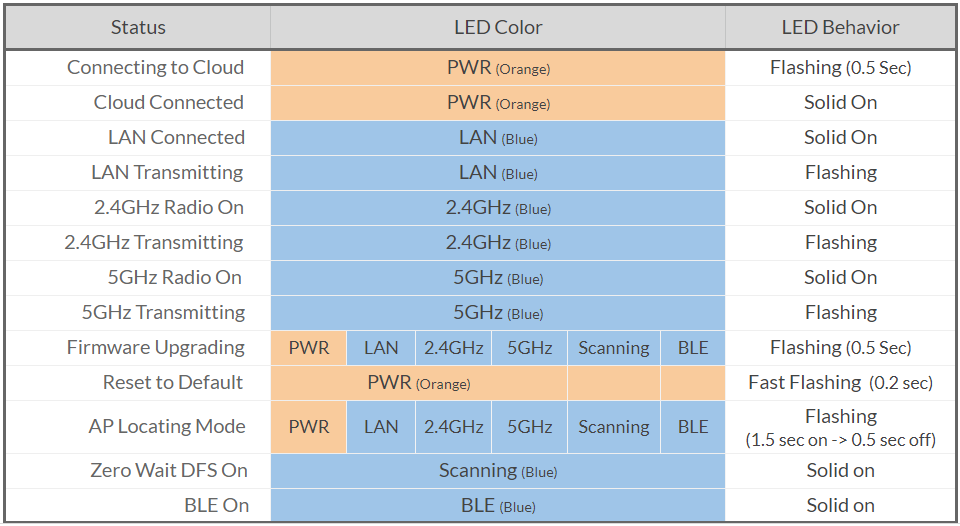This screenshot has height=526, width=960.
Task: Click 5GHz cell in AP Locating Mode row
Action: [530, 427]
